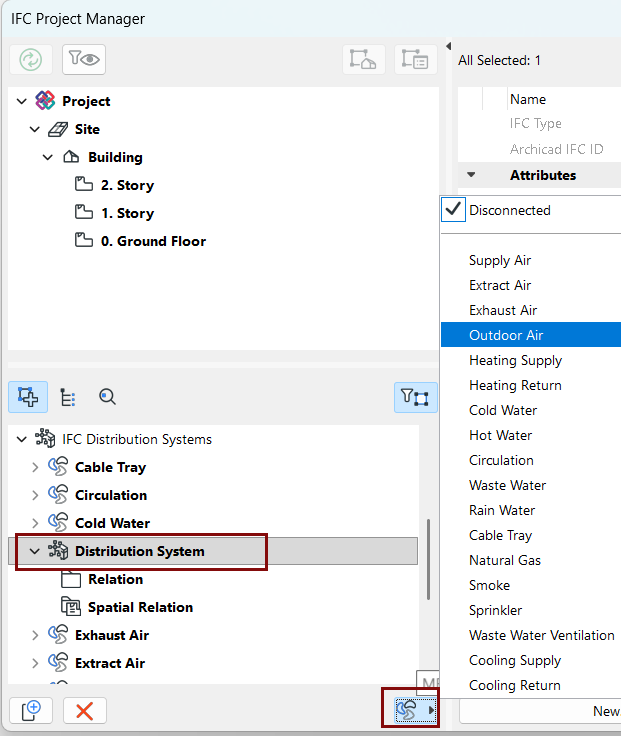
Task: Choose Rain Water from the menu
Action: [530, 510]
